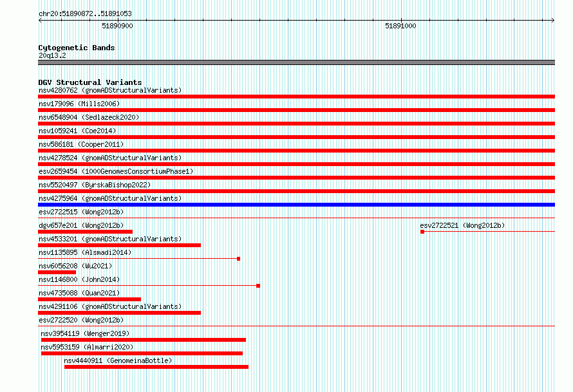573x392 pixels.
Task: Click the 51891000 ruler position label
Action: [400, 26]
